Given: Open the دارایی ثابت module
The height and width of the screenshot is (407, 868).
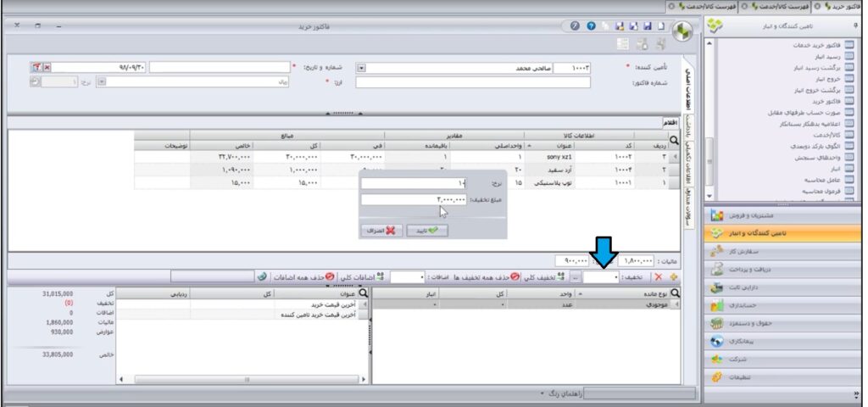Looking at the screenshot, I should [x=782, y=287].
